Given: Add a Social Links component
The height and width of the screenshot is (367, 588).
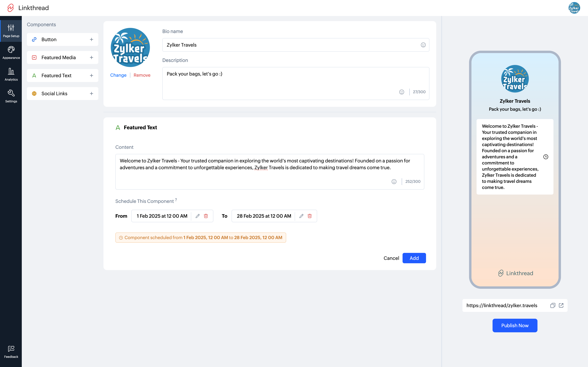Looking at the screenshot, I should pos(92,93).
